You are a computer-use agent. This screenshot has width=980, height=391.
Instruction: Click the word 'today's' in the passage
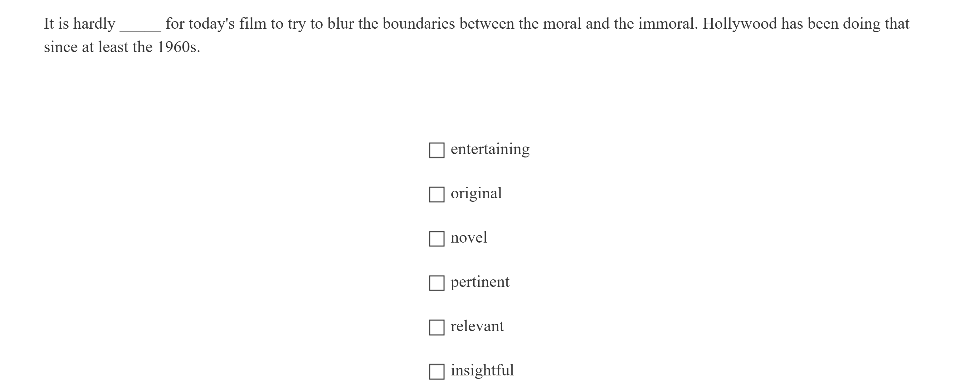coord(212,24)
